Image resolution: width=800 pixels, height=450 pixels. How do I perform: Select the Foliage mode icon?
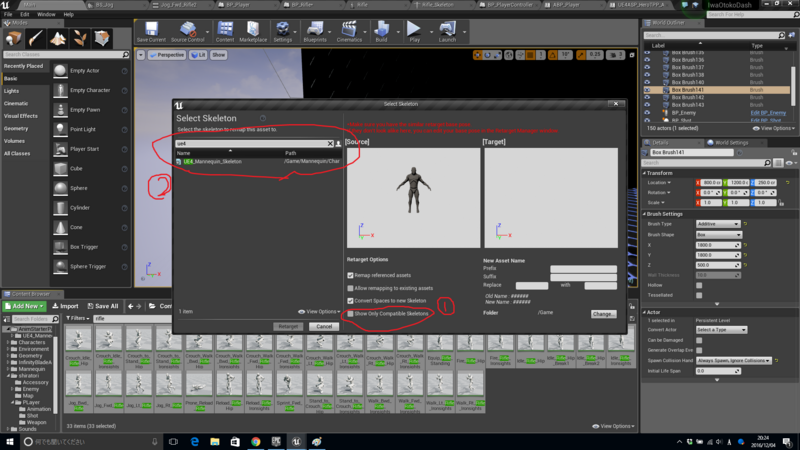(x=80, y=38)
